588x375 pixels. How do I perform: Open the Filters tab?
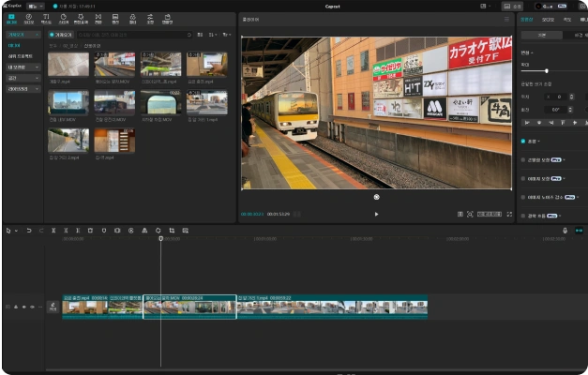[133, 19]
